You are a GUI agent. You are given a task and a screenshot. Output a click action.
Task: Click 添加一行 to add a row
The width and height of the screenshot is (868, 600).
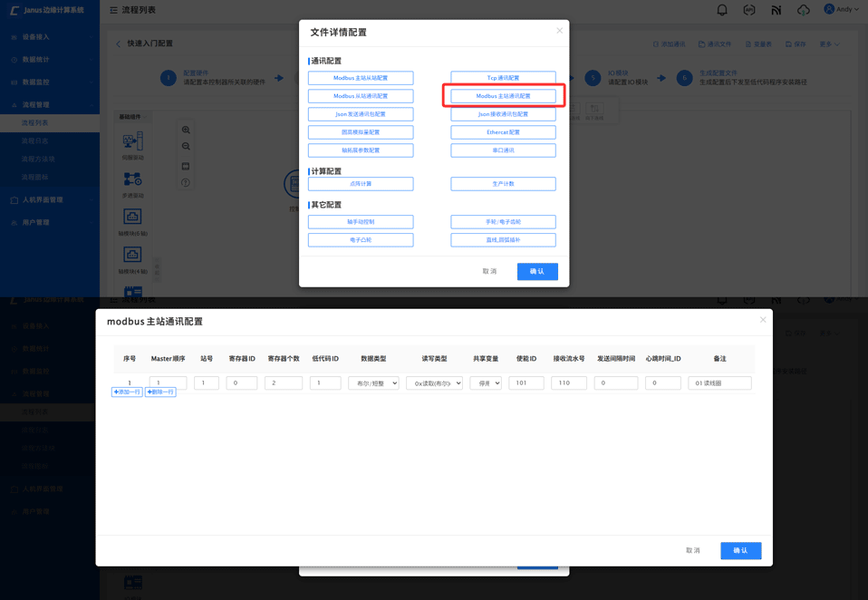pyautogui.click(x=127, y=392)
